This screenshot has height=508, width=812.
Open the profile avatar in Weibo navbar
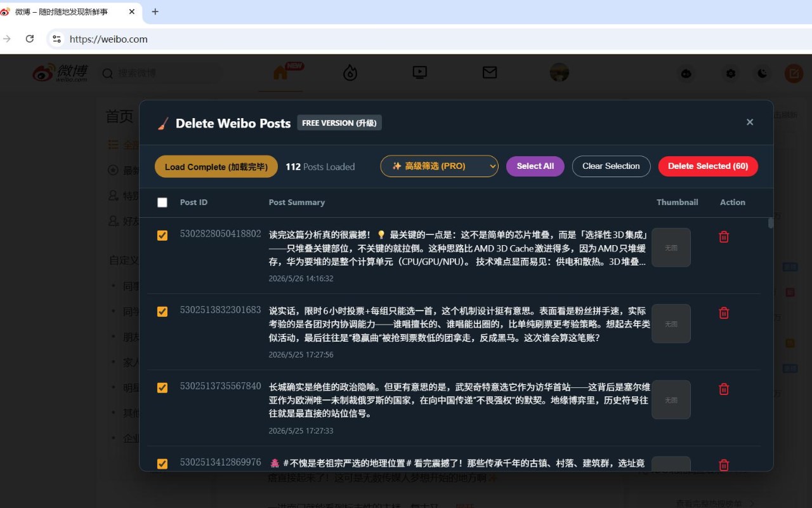559,72
